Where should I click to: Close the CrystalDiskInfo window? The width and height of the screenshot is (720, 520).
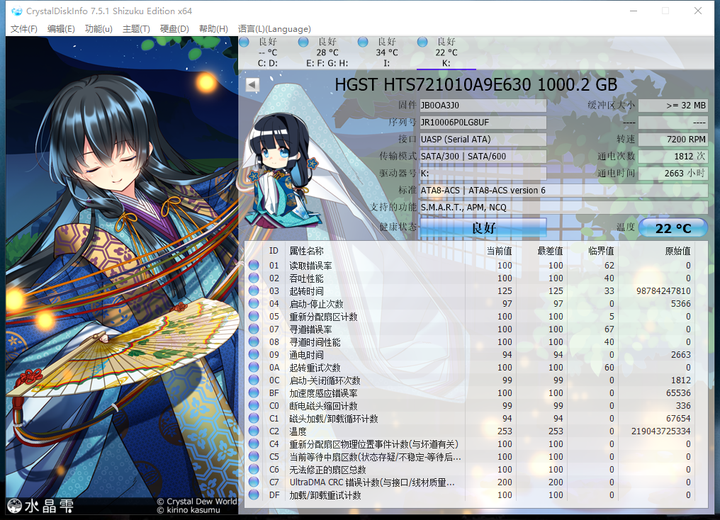698,11
